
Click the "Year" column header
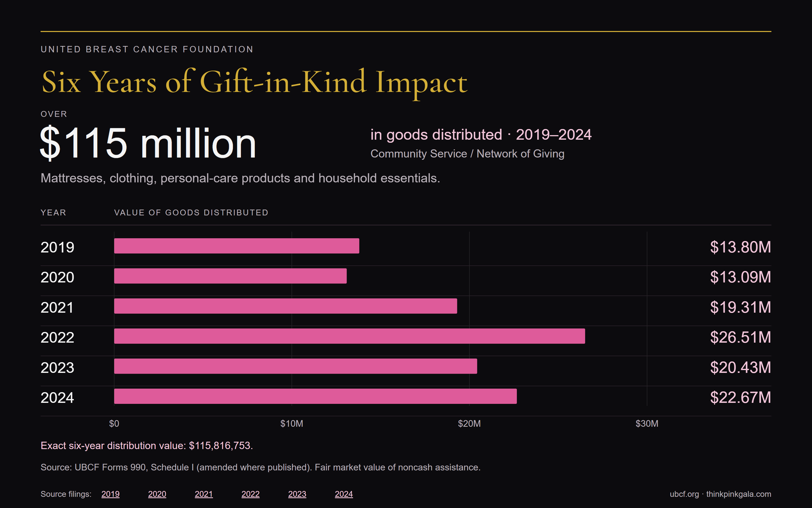(x=53, y=213)
